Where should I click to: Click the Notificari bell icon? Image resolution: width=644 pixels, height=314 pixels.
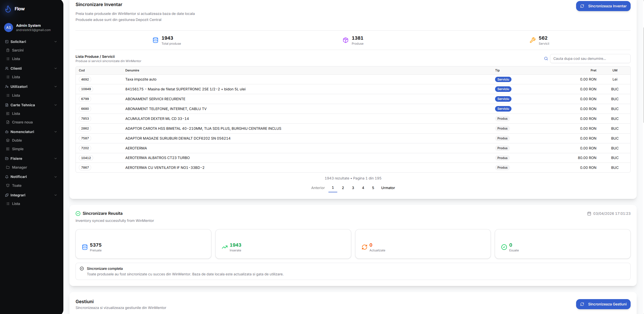(7, 177)
